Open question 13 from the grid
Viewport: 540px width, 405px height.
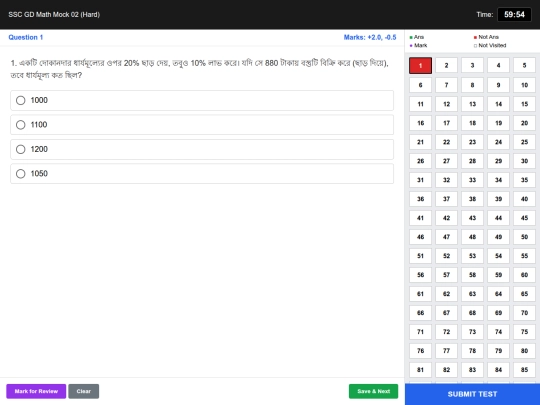tap(472, 104)
